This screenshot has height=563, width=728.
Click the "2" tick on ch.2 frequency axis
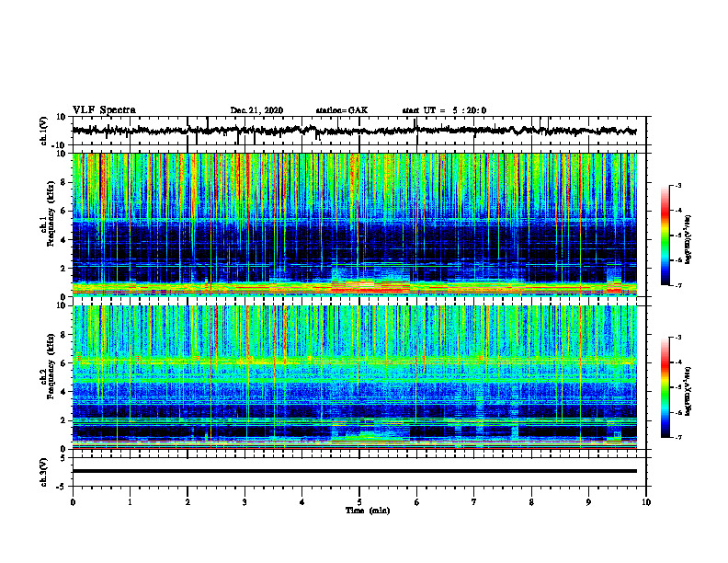63,420
